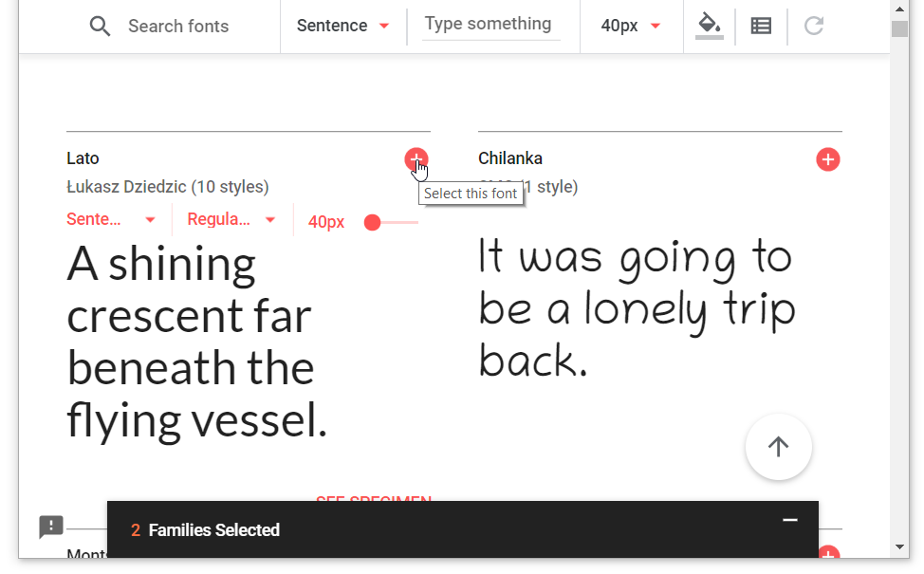Minimize the Families Selected drawer

(x=789, y=520)
